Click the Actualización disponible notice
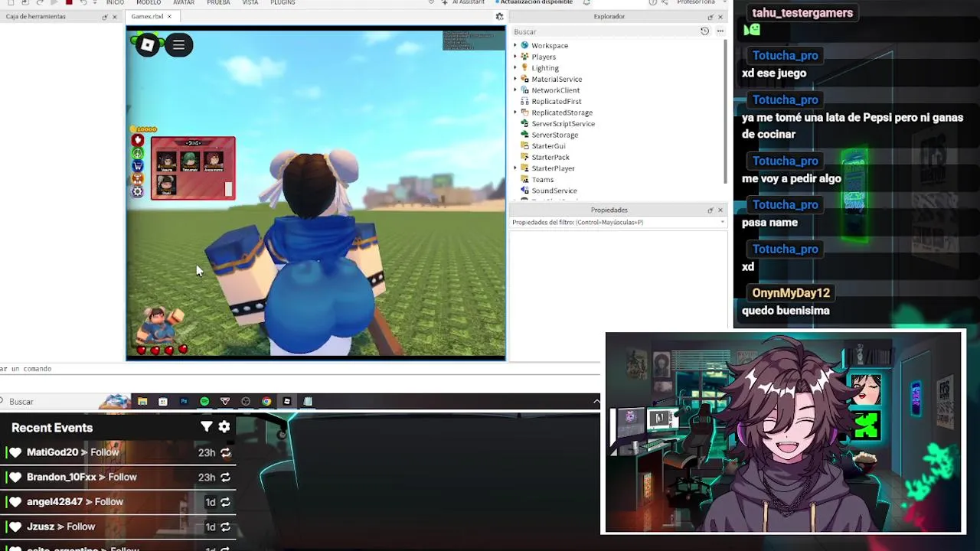 (x=536, y=2)
